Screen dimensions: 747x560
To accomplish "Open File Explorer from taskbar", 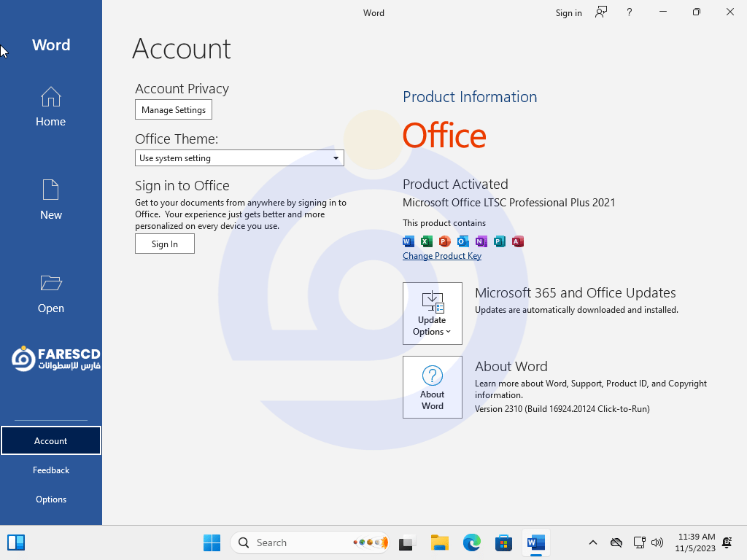I will (x=439, y=542).
